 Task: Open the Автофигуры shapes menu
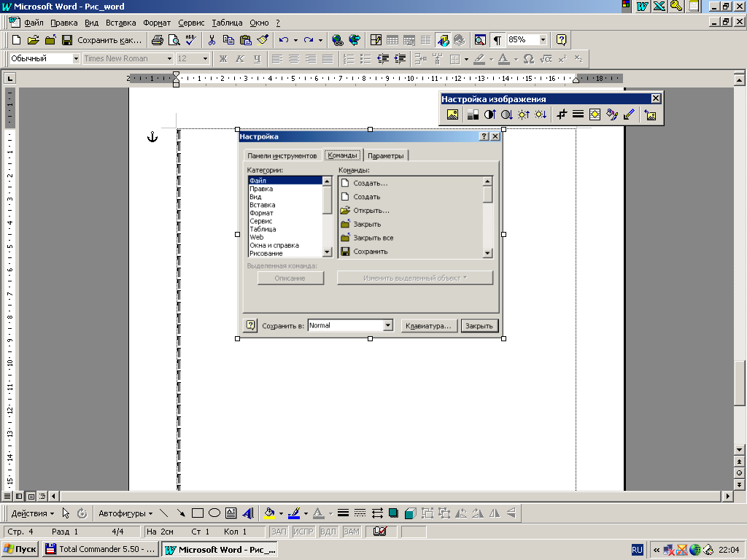tap(125, 513)
